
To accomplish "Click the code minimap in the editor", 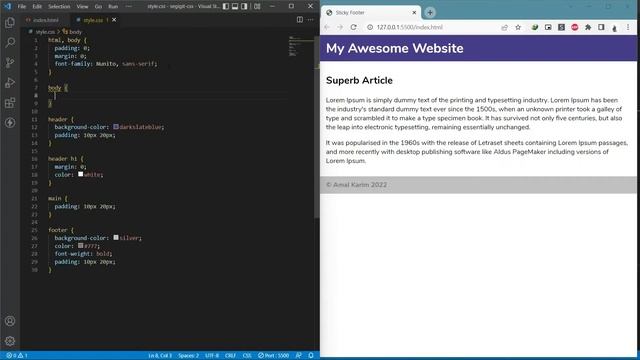I will click(x=301, y=46).
